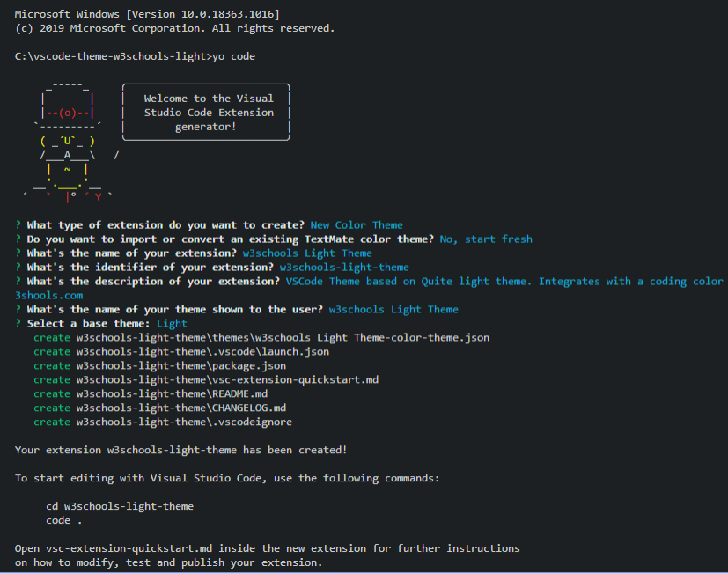This screenshot has width=728, height=573.
Task: Click the yeoman ASCII face '( _´U`_ )'
Action: (67, 141)
